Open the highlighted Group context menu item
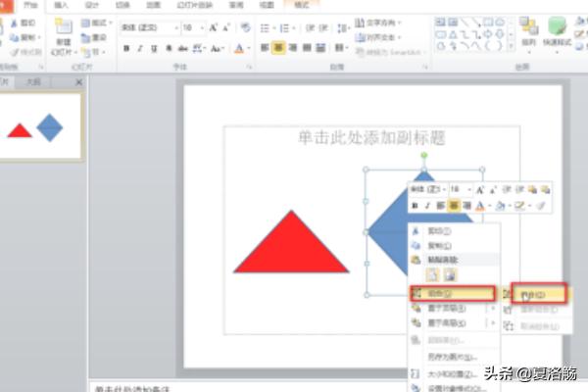The image size is (588, 392). tap(453, 294)
